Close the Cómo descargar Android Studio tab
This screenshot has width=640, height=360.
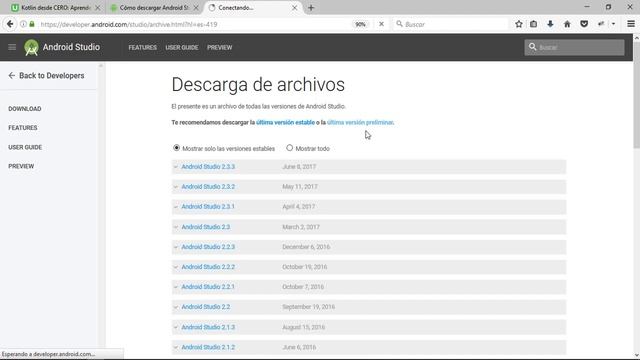196,8
